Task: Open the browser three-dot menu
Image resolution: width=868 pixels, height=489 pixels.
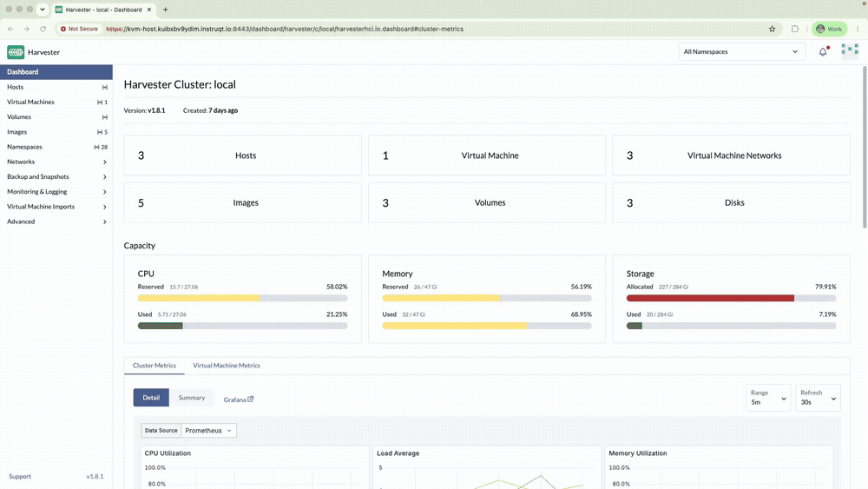Action: click(858, 29)
